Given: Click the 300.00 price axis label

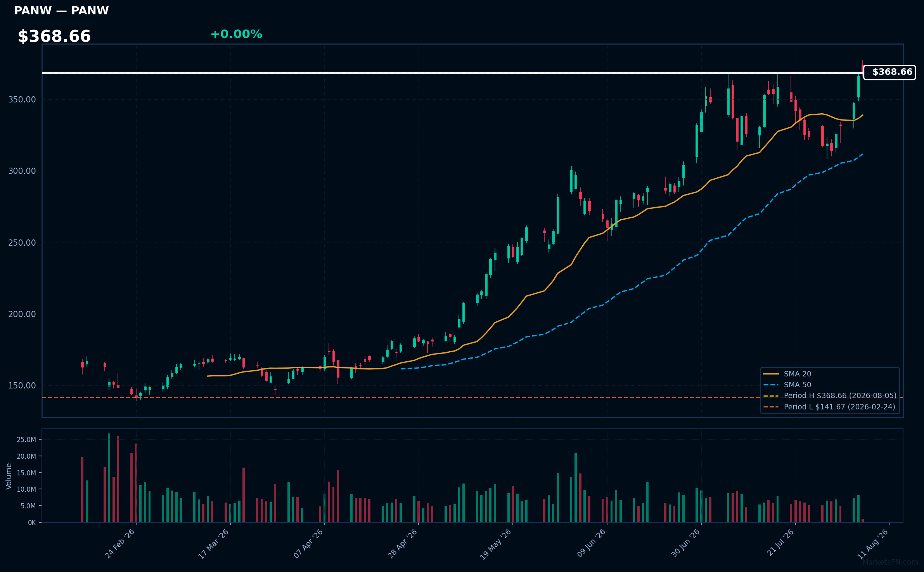Looking at the screenshot, I should (22, 171).
